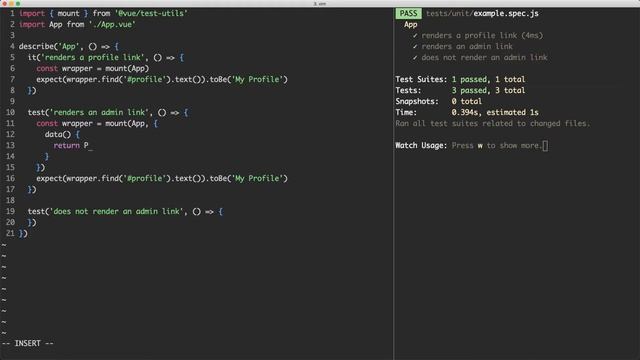Click "const wrapper = mount(App, {" on line 11

tap(97, 124)
